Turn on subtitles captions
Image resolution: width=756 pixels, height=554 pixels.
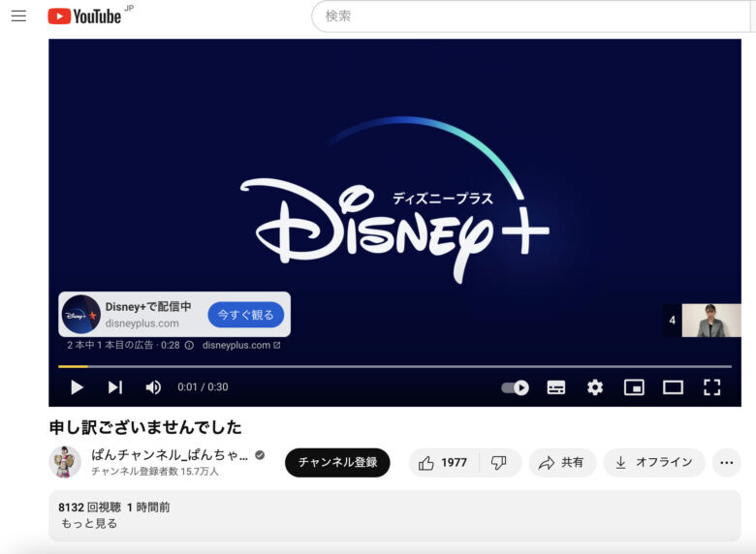556,387
